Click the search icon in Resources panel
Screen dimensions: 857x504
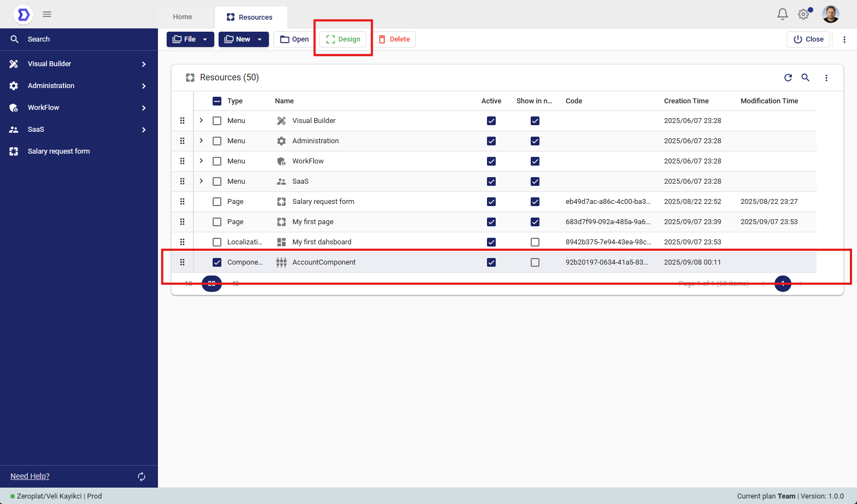tap(805, 78)
